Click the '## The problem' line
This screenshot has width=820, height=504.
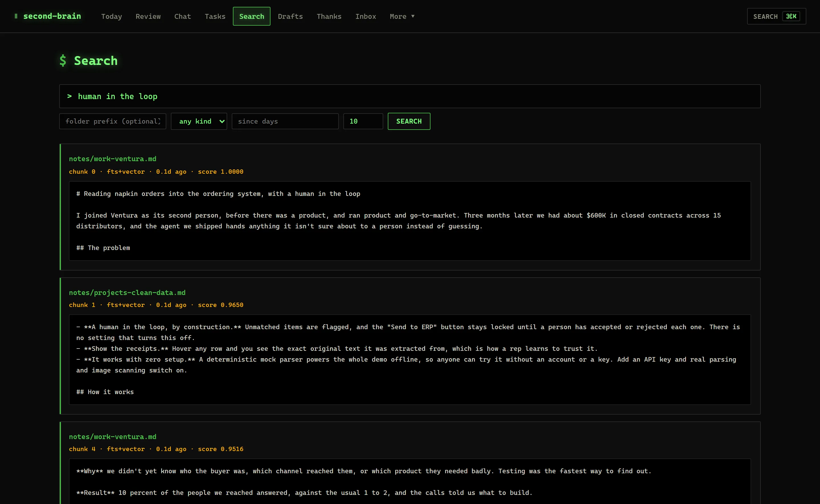click(x=103, y=248)
